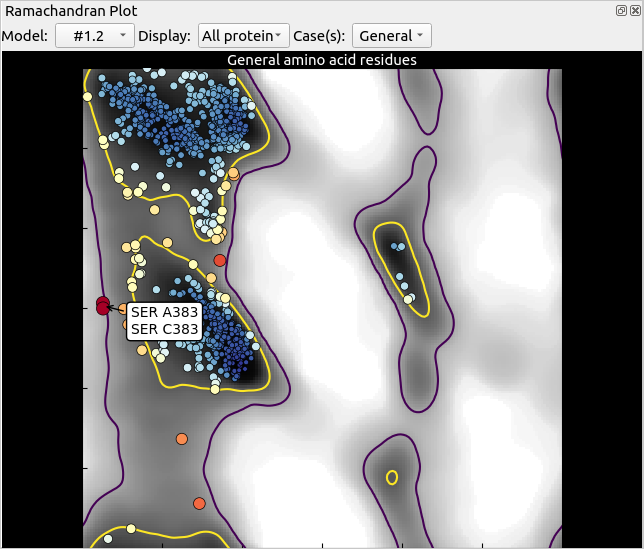
Task: Click the small yellow contour circle at lower right
Action: tap(392, 477)
